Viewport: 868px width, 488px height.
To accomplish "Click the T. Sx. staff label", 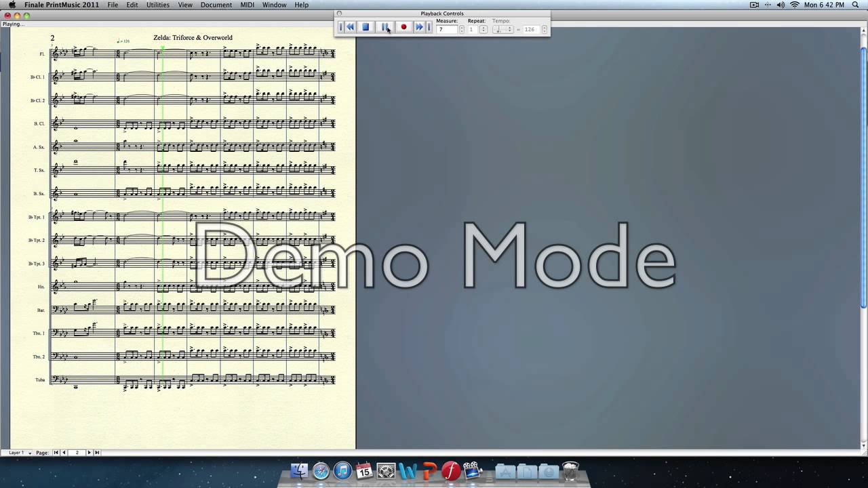I will (x=39, y=170).
